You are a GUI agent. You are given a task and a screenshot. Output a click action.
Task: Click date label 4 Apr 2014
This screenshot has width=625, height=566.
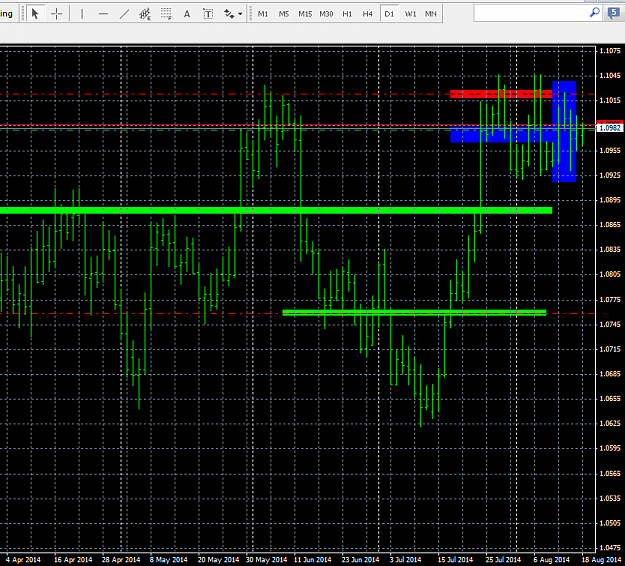[24, 560]
